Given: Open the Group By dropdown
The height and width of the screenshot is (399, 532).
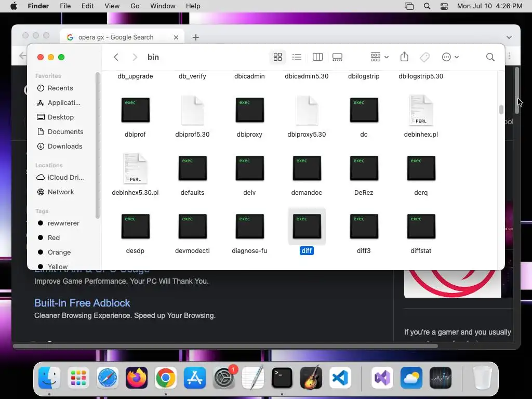Looking at the screenshot, I should [379, 57].
